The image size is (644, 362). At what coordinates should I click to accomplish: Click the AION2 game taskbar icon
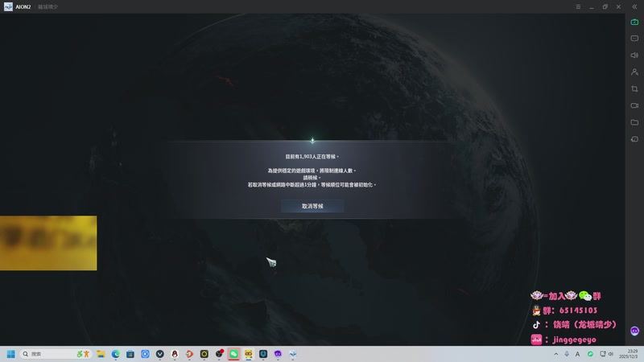click(293, 354)
